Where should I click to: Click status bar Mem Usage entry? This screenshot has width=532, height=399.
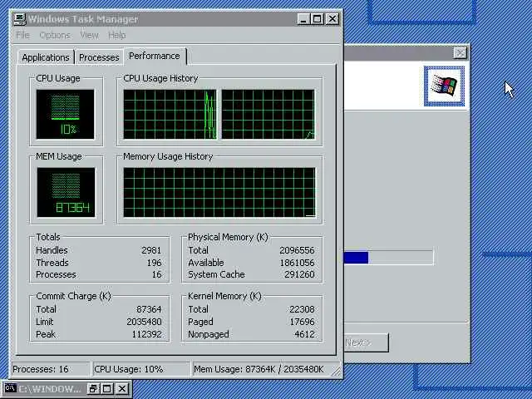coord(264,369)
